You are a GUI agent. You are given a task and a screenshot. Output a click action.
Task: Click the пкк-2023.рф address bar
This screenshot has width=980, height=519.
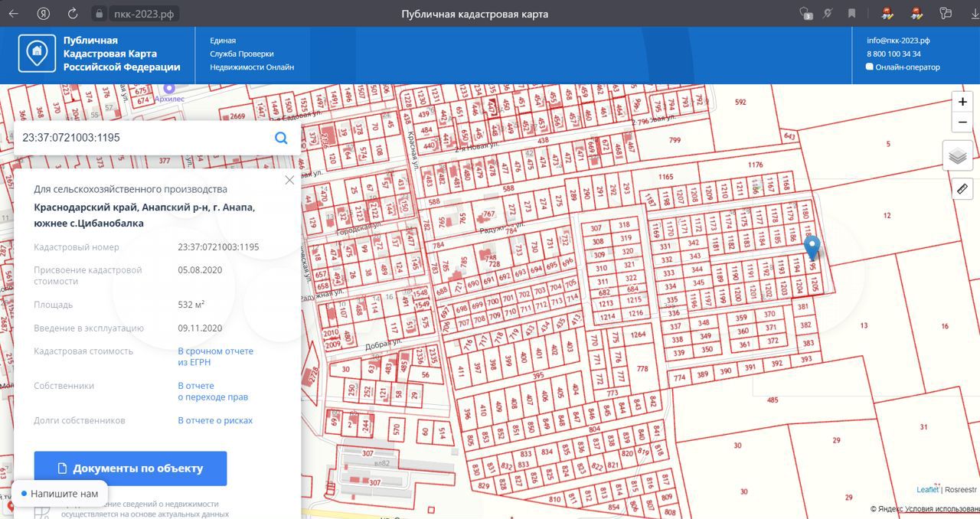point(145,14)
